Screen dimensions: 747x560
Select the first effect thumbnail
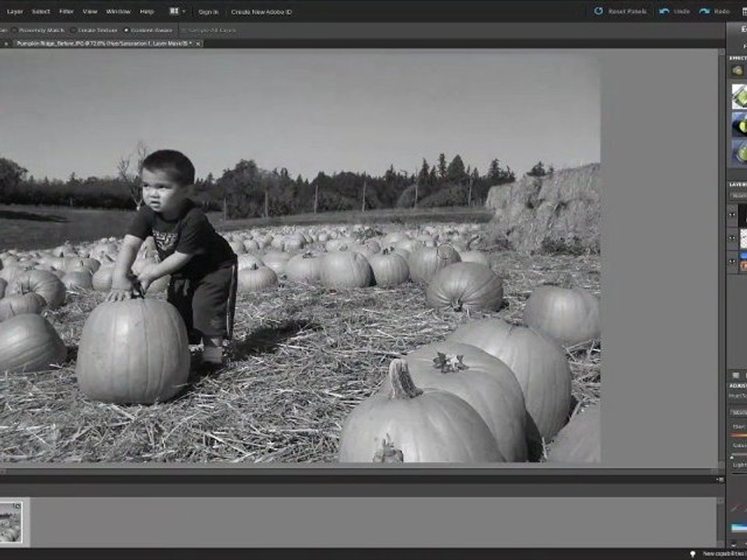pos(739,96)
